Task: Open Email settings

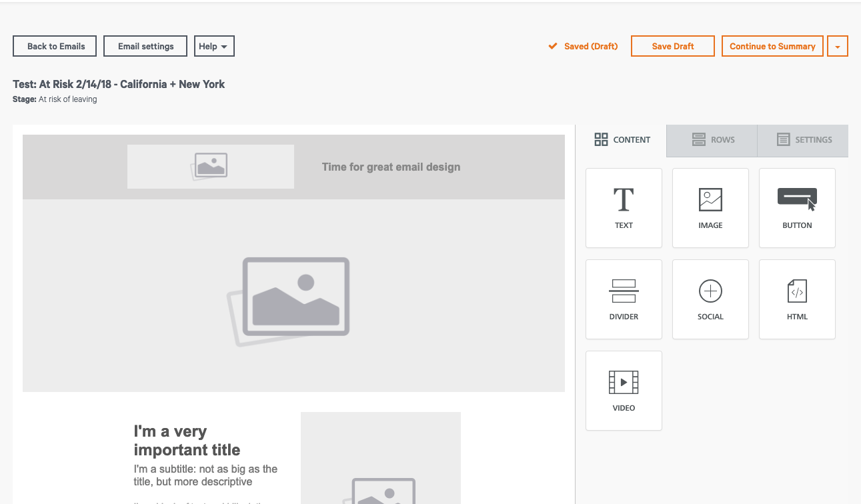Action: click(145, 46)
